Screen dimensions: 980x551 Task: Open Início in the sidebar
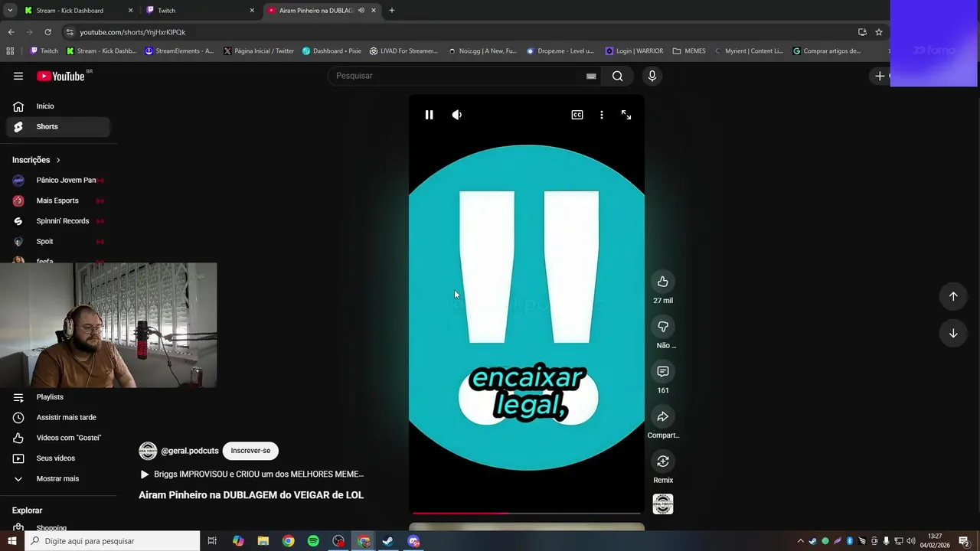point(58,106)
